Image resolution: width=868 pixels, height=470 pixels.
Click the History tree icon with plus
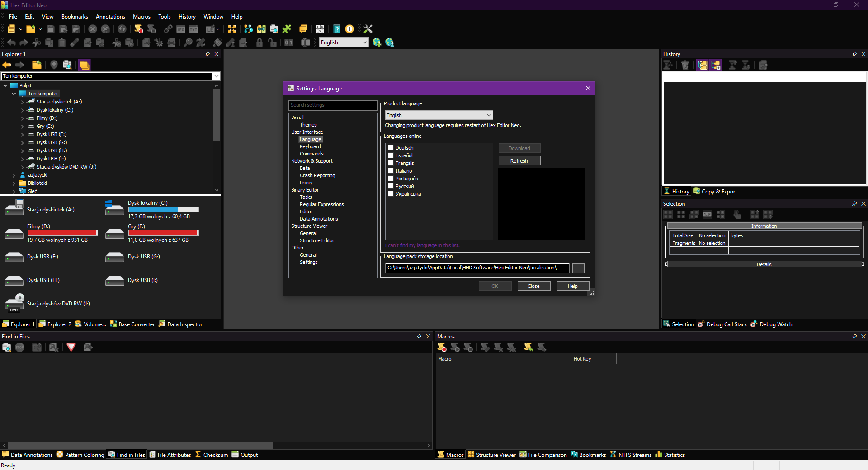point(715,65)
